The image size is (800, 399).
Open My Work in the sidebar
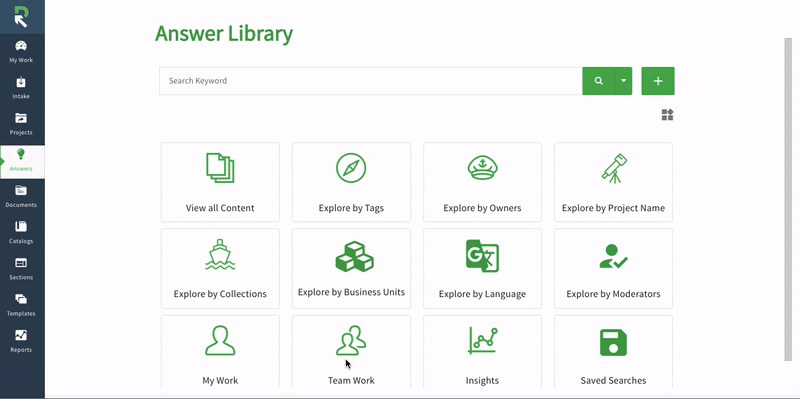[x=21, y=52]
